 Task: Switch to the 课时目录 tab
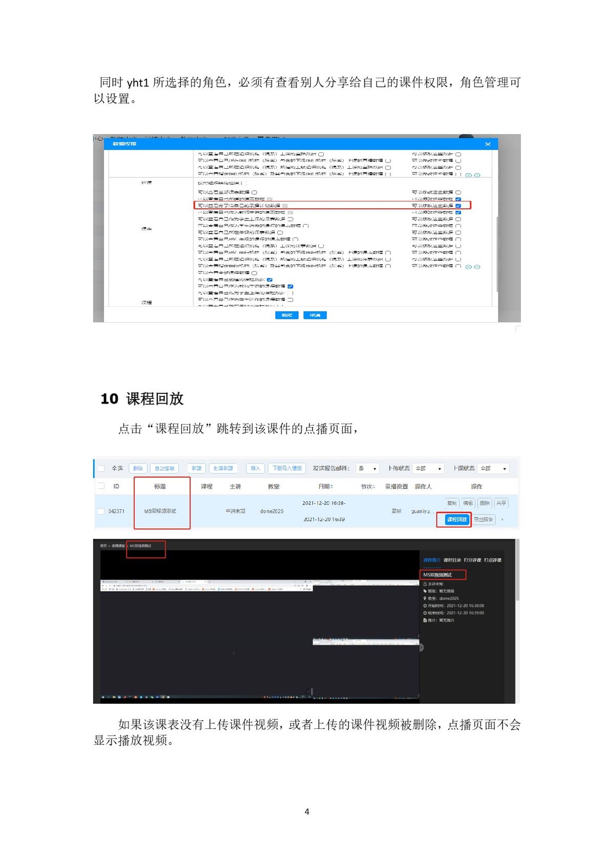click(x=452, y=560)
